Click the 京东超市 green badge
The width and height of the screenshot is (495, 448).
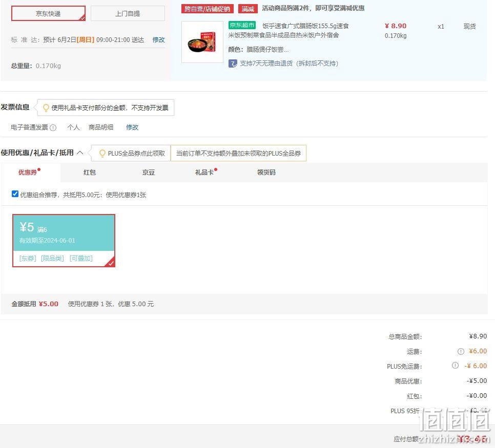242,25
